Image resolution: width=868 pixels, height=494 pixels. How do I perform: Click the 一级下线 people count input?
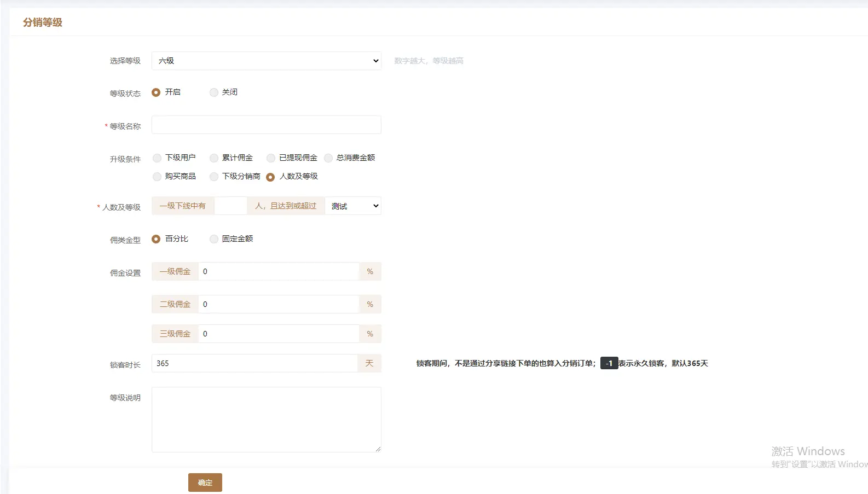(230, 206)
